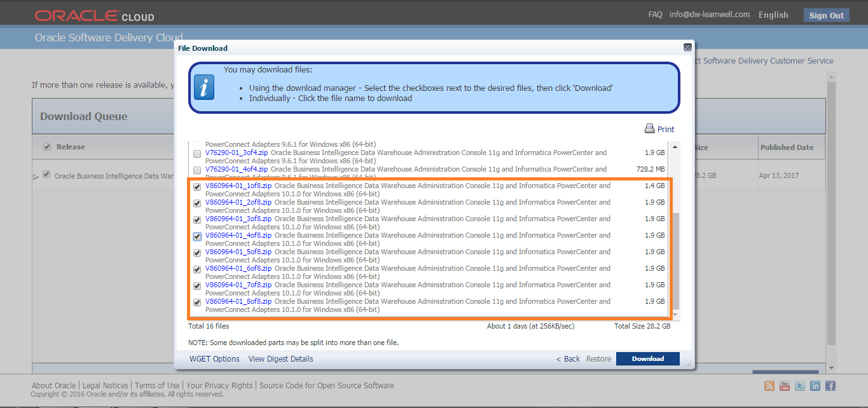
Task: Download V860964-01_4of8.zip individually
Action: click(x=238, y=236)
